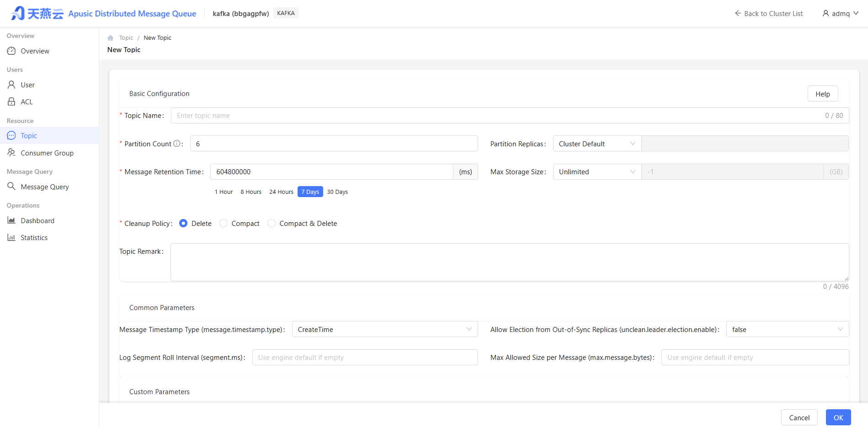Viewport: 868px width, 428px height.
Task: Click the Statistics bar chart icon
Action: click(x=11, y=237)
